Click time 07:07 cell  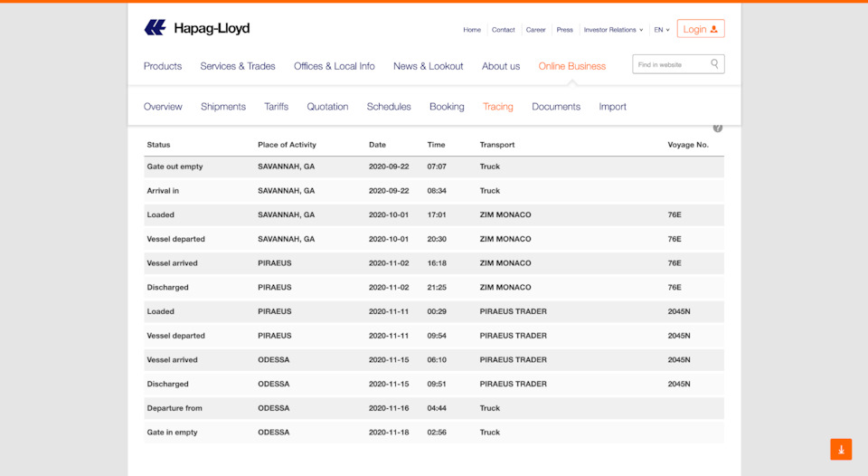[436, 167]
